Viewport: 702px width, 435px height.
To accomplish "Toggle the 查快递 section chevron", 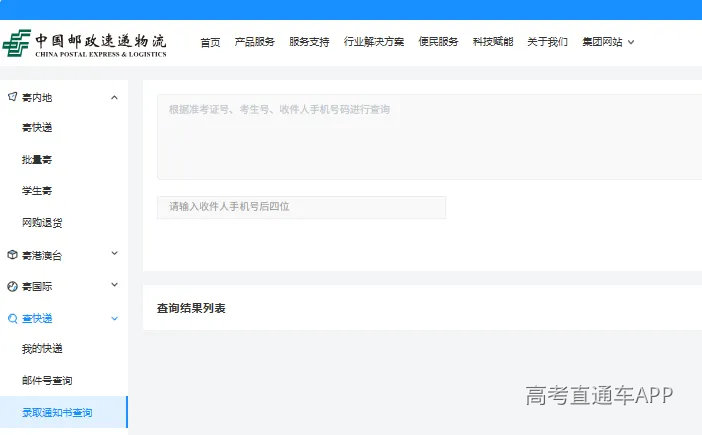I will click(x=115, y=319).
